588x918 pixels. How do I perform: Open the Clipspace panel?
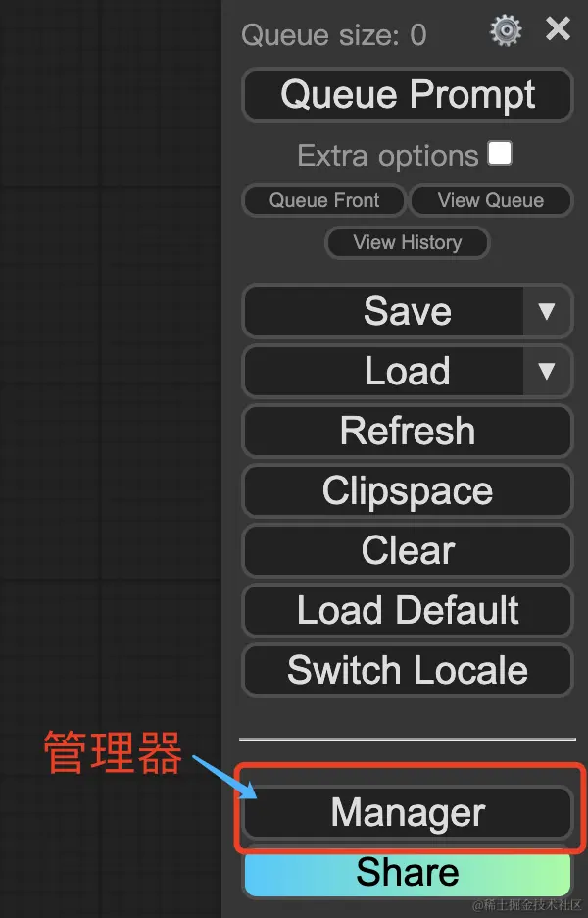tap(408, 490)
